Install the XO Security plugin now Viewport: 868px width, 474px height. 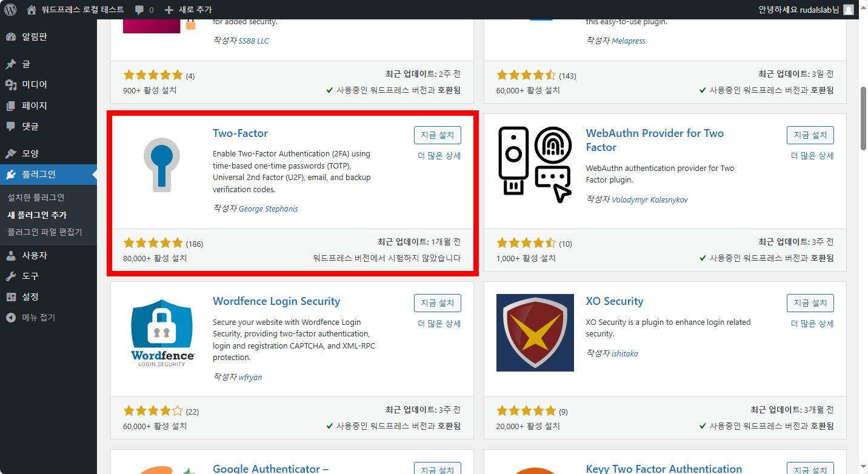coord(810,303)
